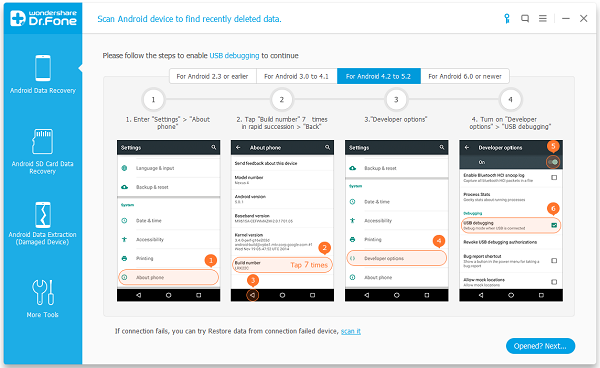Switch to For Android 6.0 or newer tab
The height and width of the screenshot is (368, 600).
[x=465, y=76]
